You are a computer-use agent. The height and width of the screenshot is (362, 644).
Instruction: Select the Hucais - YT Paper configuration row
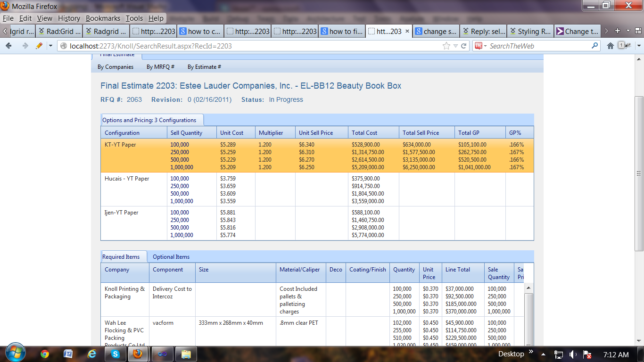pos(127,179)
